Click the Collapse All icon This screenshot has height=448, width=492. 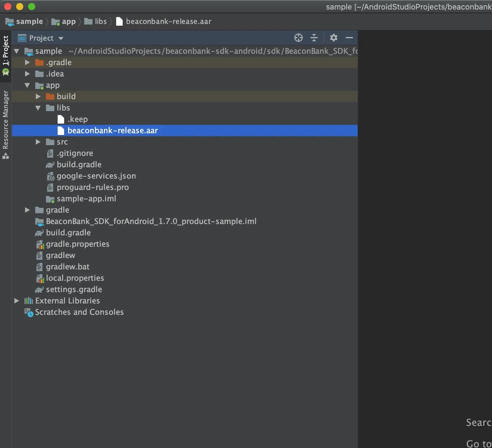pos(314,38)
